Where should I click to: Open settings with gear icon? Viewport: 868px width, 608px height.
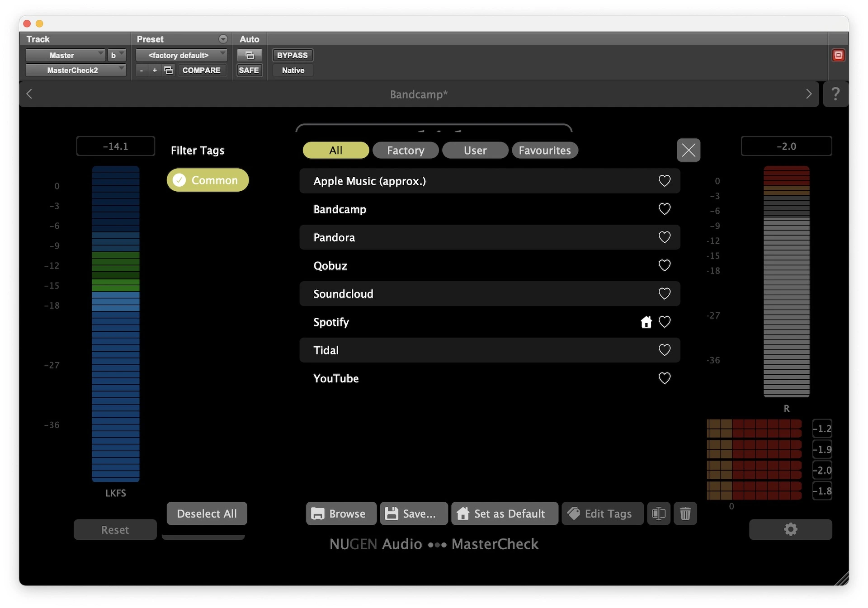[x=790, y=529]
